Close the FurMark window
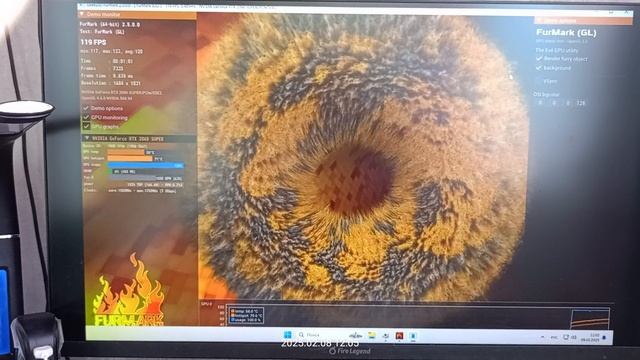This screenshot has height=360, width=640. tap(627, 12)
